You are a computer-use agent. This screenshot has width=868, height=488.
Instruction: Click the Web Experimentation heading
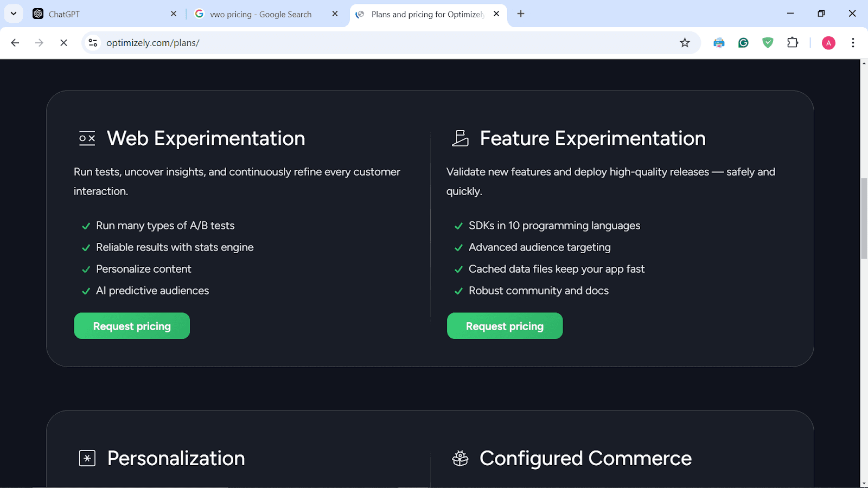pos(206,138)
